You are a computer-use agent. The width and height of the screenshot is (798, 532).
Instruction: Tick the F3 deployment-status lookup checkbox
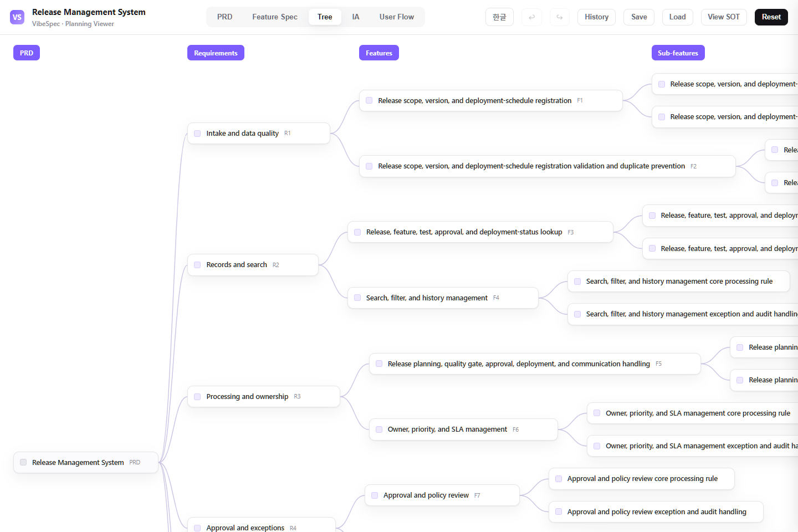(x=357, y=232)
